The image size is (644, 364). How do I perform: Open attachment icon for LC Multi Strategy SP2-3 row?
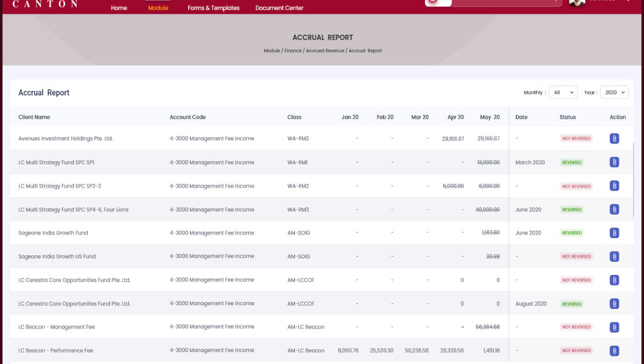click(614, 186)
